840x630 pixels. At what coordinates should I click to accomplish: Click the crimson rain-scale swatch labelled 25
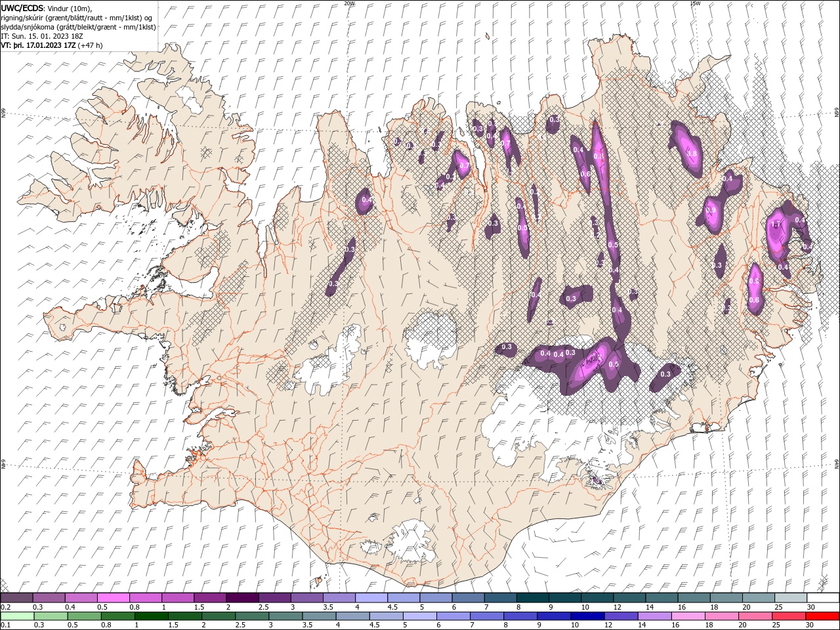(x=788, y=616)
